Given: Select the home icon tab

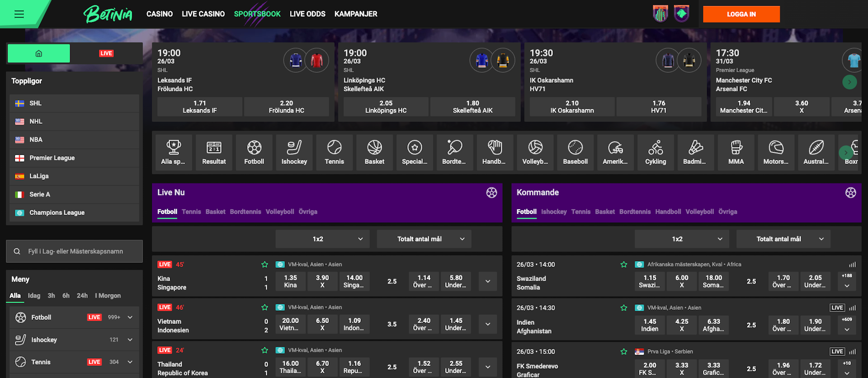Looking at the screenshot, I should [x=39, y=53].
